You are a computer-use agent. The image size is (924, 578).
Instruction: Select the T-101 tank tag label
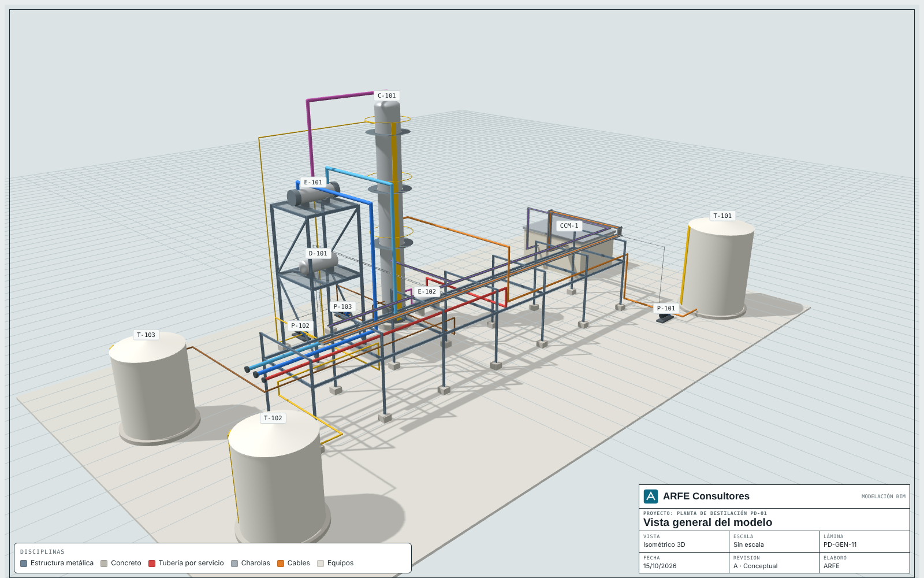point(722,216)
